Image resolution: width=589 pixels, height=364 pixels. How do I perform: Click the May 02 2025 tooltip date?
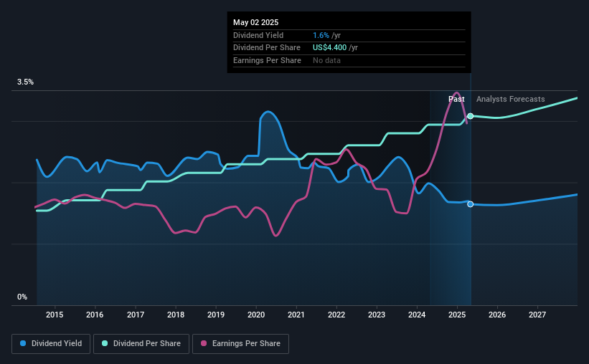pyautogui.click(x=256, y=22)
